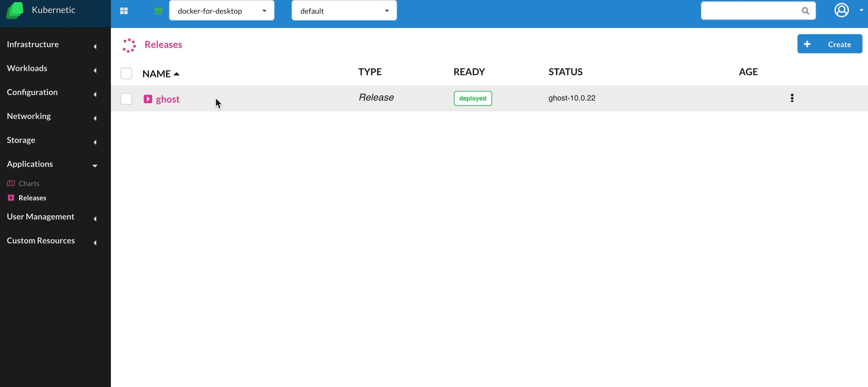Image resolution: width=868 pixels, height=387 pixels.
Task: Expand the ghost release context menu
Action: point(793,98)
